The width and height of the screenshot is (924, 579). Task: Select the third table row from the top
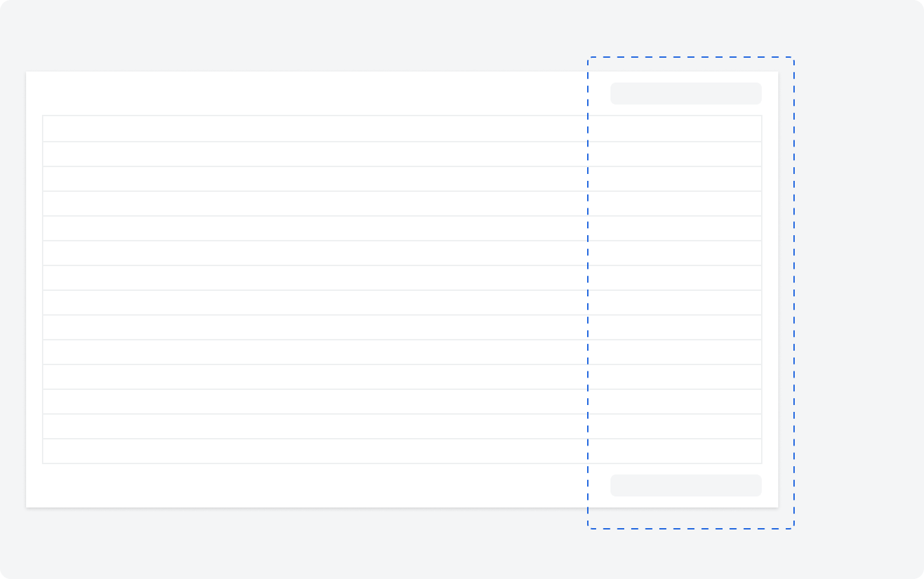click(x=402, y=179)
